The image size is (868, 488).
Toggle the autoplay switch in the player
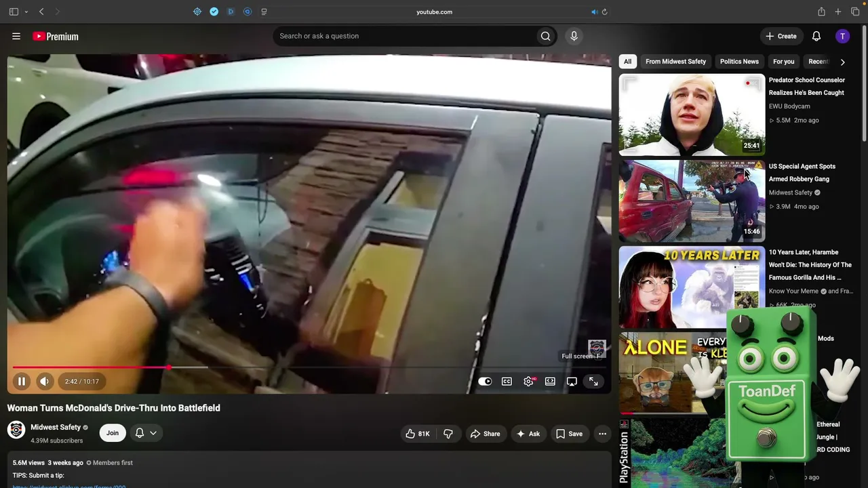(x=485, y=382)
